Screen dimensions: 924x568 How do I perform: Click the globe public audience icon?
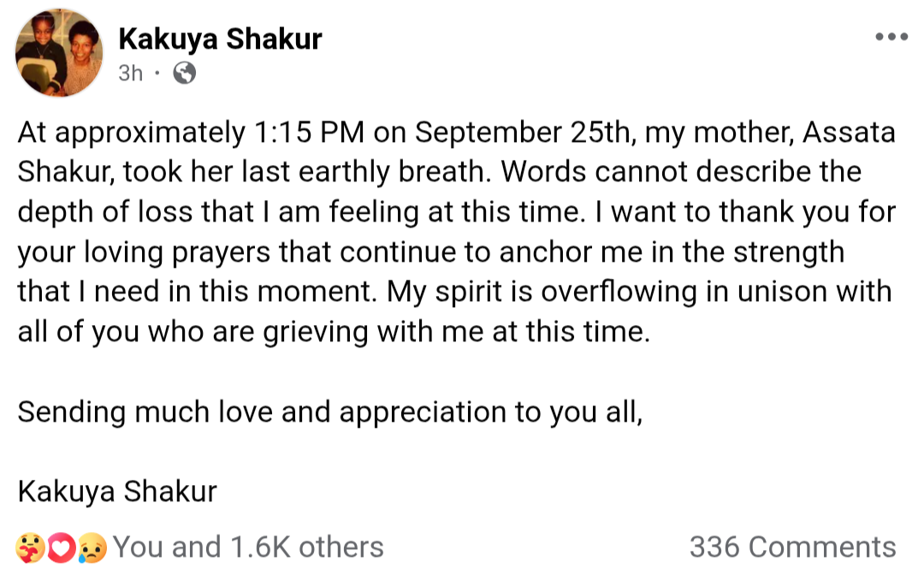[184, 74]
